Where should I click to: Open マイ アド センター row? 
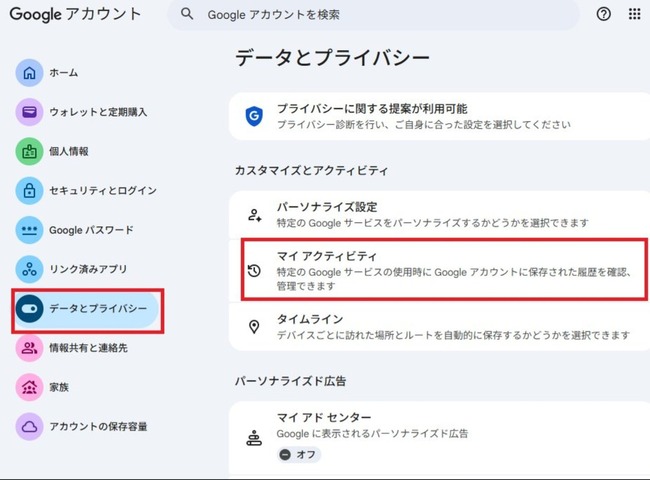click(x=439, y=438)
